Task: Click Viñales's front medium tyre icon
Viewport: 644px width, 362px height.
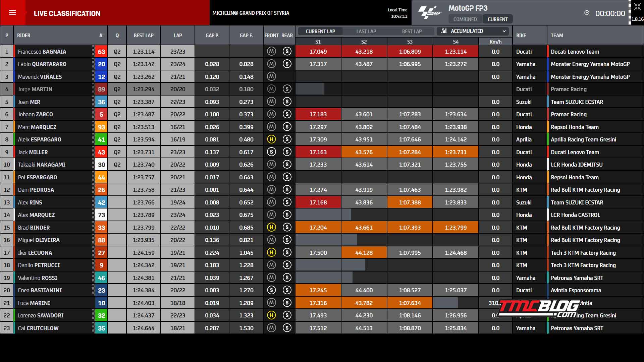Action: (271, 76)
